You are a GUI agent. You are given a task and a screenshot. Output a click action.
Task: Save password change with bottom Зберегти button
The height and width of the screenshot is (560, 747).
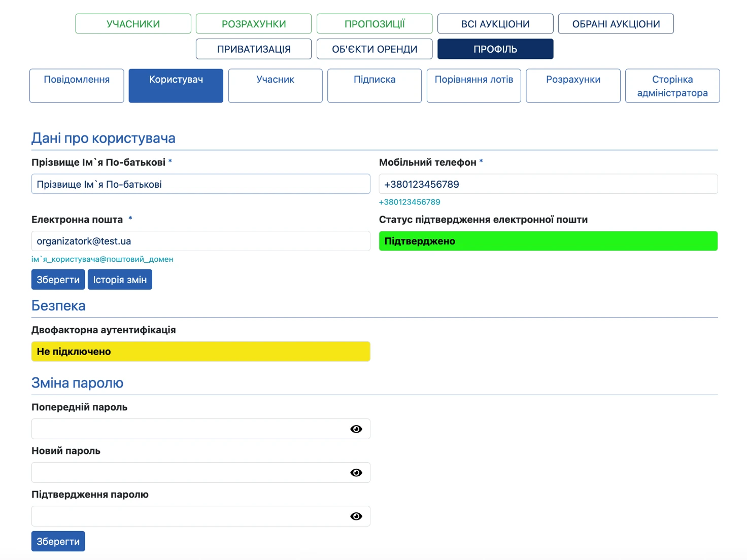pyautogui.click(x=58, y=541)
